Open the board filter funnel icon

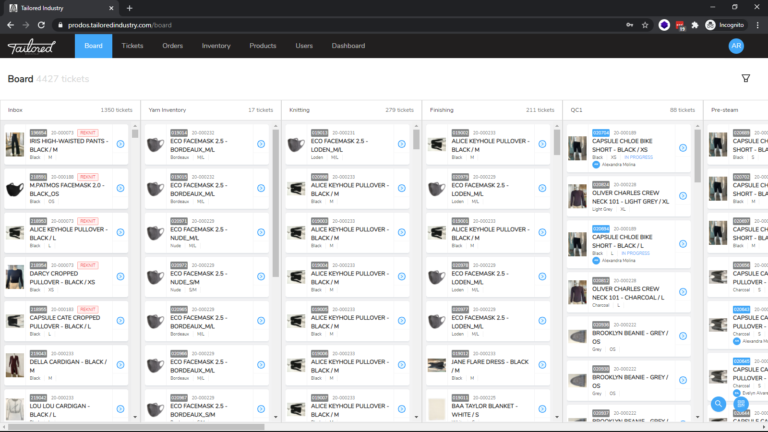point(745,78)
